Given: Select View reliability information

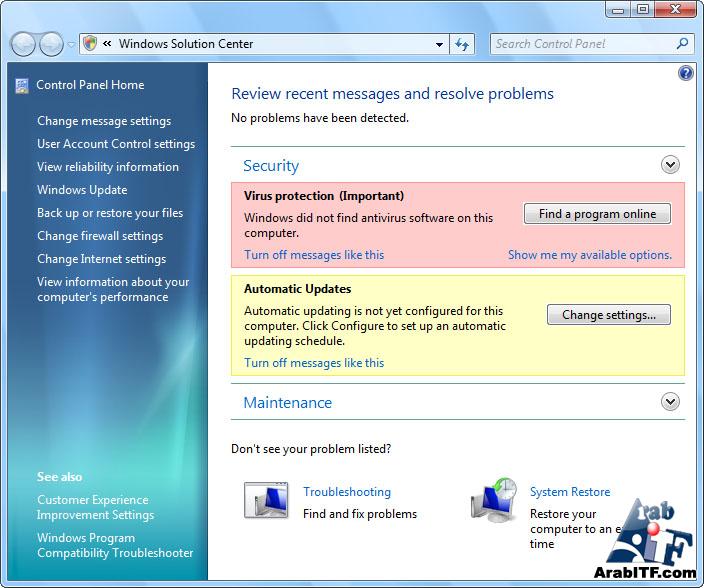Looking at the screenshot, I should (x=108, y=167).
